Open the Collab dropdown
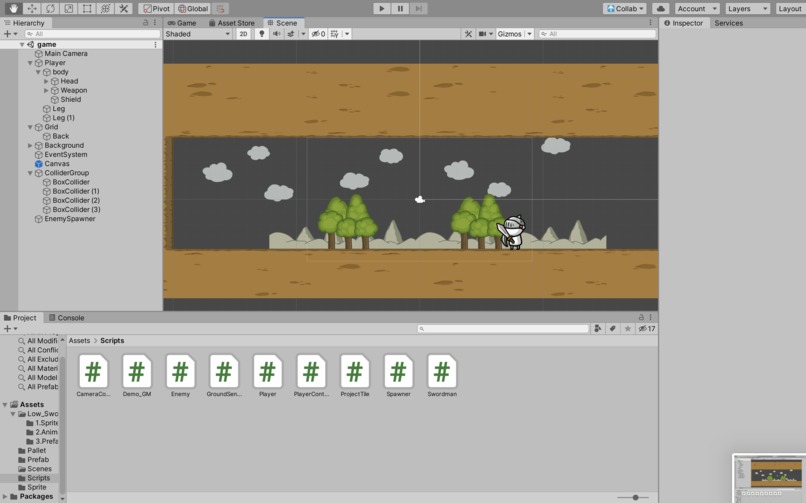 point(625,8)
